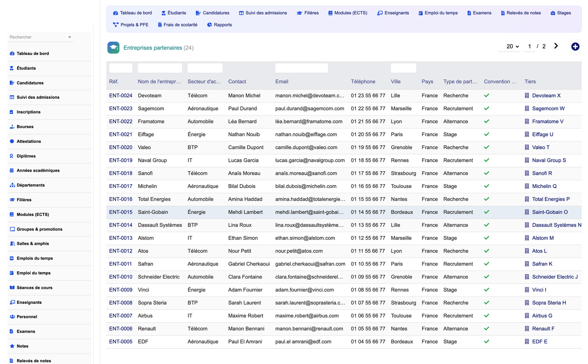Select the email cell nathan.nouib@eiffage.com

tap(306, 135)
